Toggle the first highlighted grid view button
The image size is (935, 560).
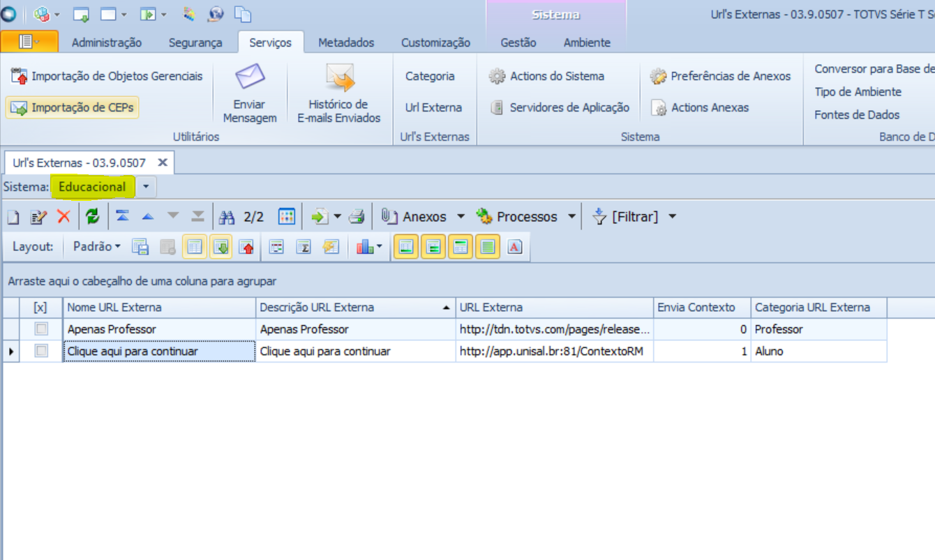tap(195, 247)
